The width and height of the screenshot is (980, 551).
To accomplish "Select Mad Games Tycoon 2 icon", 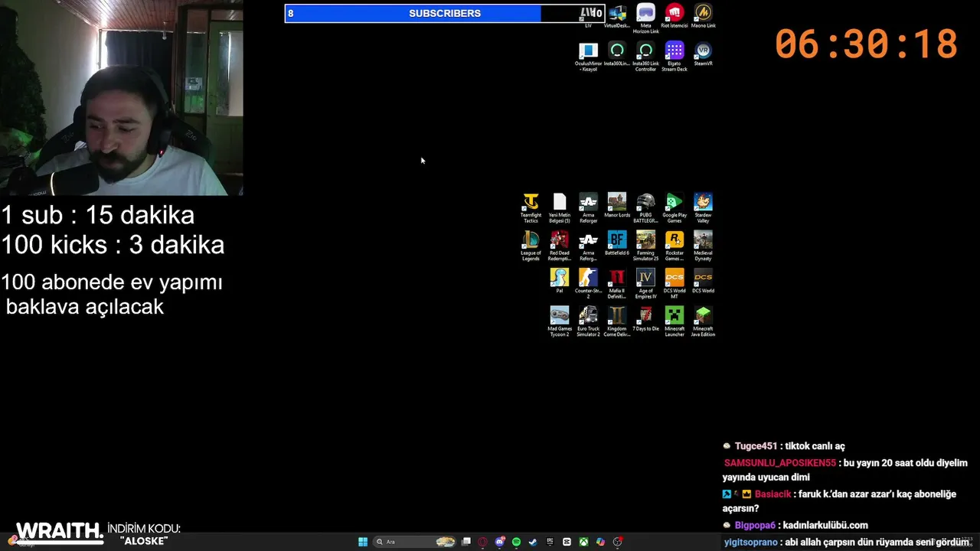I will 560,321.
